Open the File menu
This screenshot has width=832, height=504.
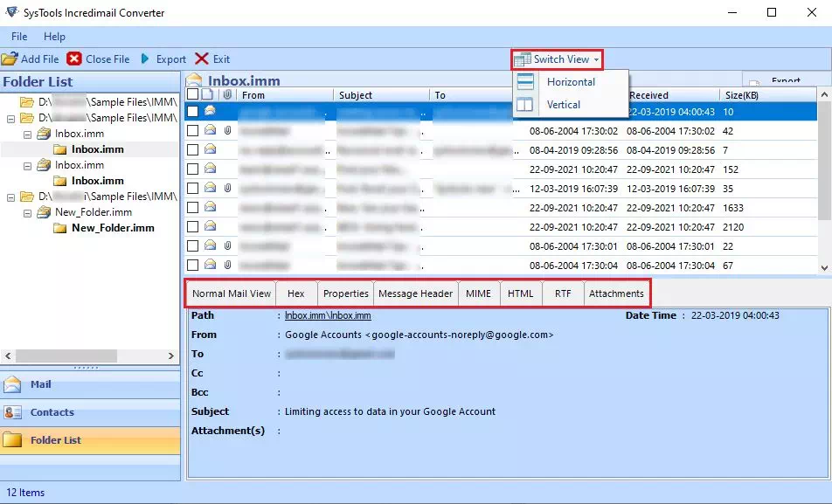click(x=19, y=37)
